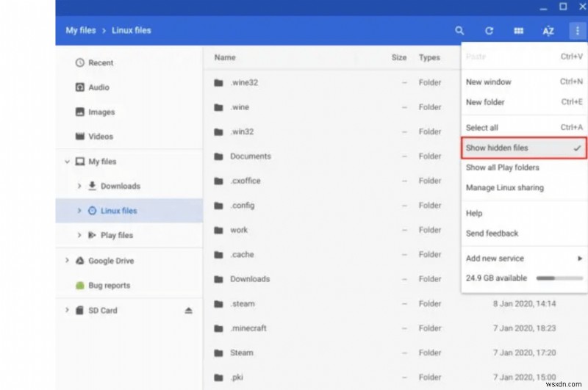Click the folder icon beside .wine32

pyautogui.click(x=218, y=82)
